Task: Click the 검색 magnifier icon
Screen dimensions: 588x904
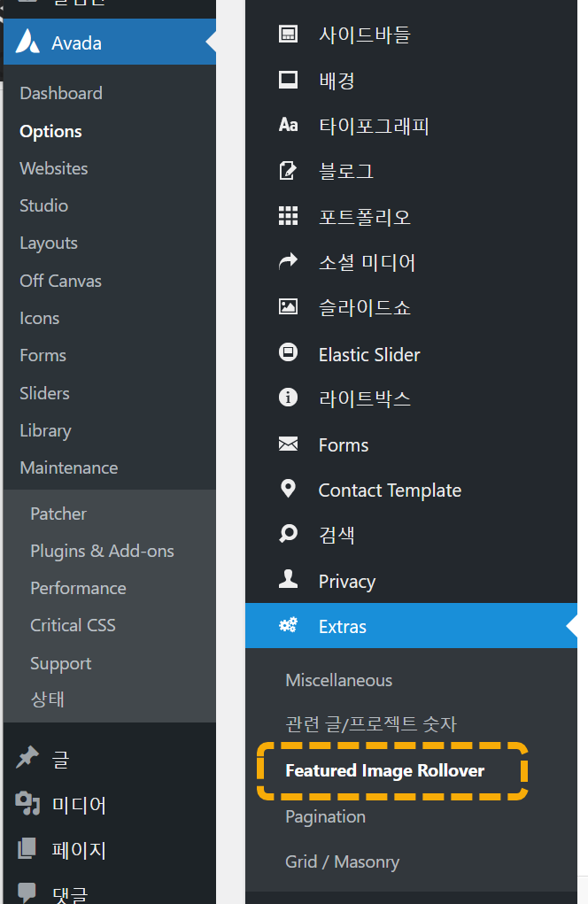Action: [288, 533]
